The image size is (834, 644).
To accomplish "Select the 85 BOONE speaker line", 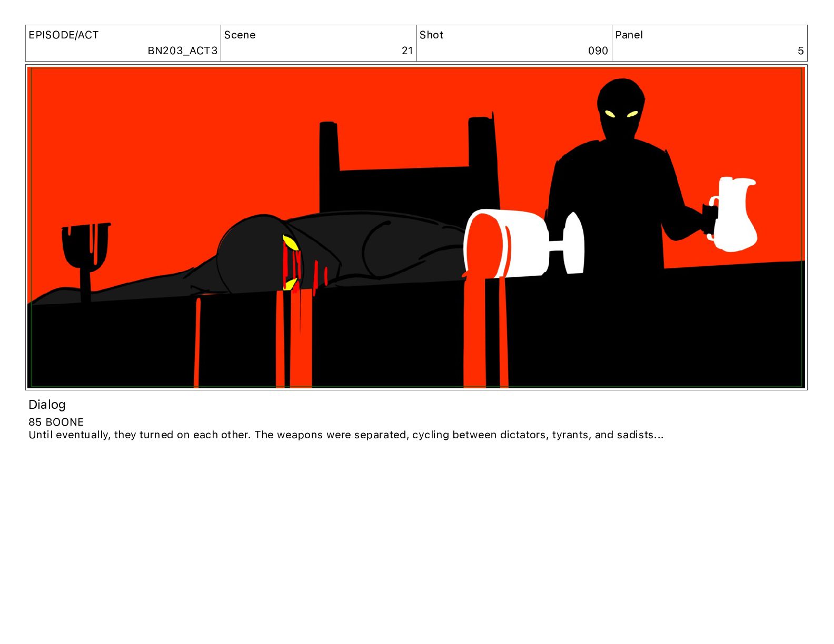I will 56,422.
